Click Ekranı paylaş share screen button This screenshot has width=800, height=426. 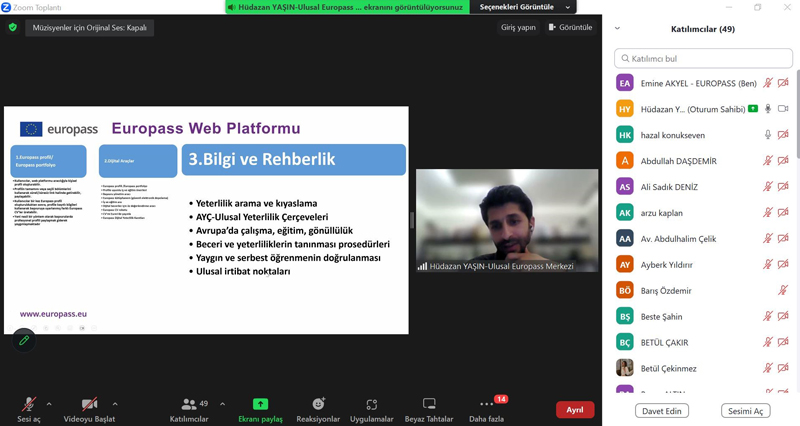pyautogui.click(x=260, y=410)
